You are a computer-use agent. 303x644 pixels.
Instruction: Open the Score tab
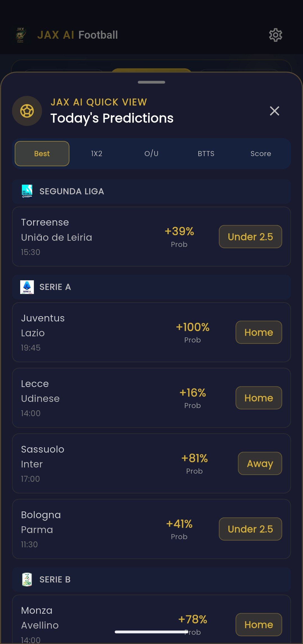(x=261, y=154)
